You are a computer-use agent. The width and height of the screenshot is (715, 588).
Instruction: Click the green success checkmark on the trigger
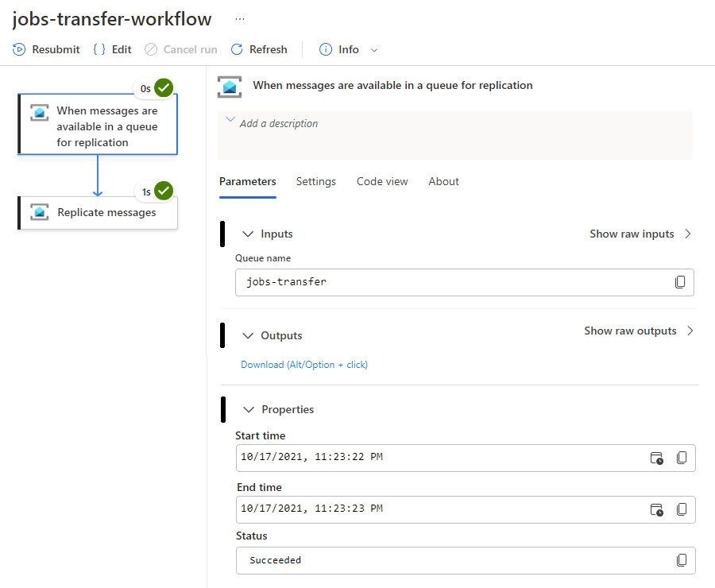tap(163, 87)
